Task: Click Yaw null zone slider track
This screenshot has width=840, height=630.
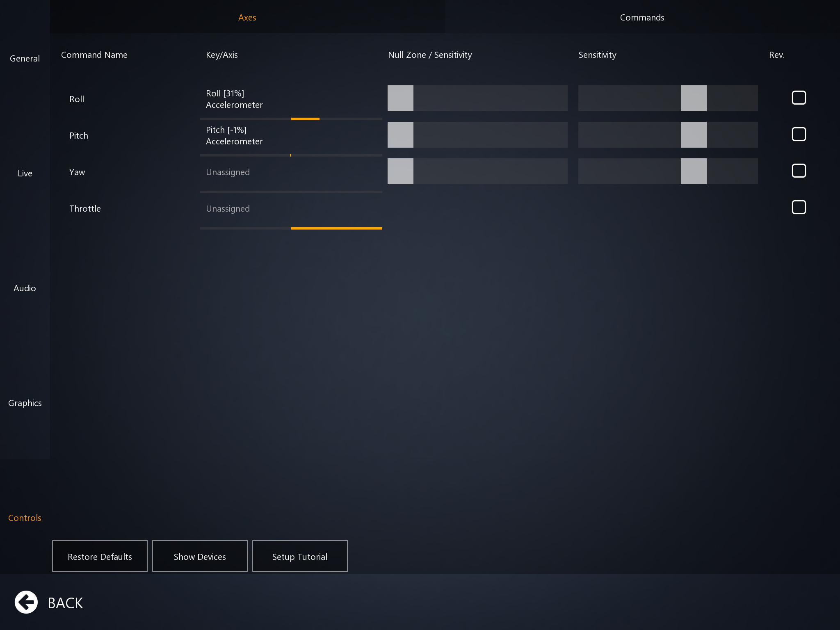Action: click(x=490, y=171)
